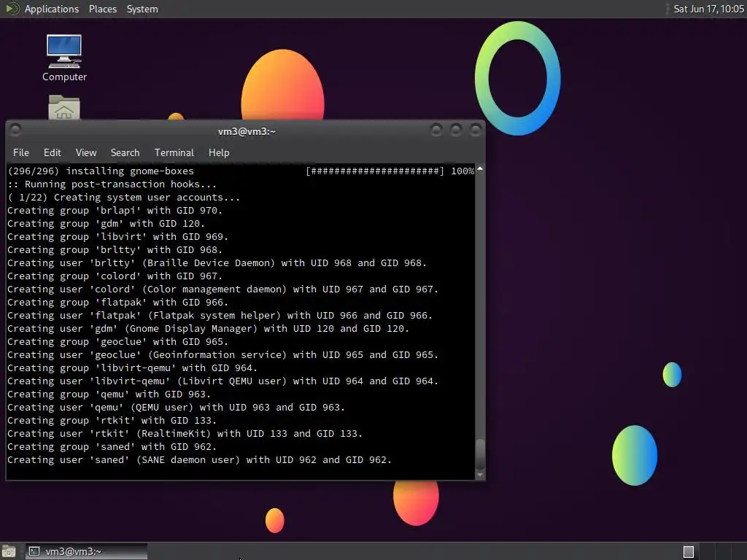Close the vm3@vm3 terminal window
The width and height of the screenshot is (747, 560).
[476, 130]
